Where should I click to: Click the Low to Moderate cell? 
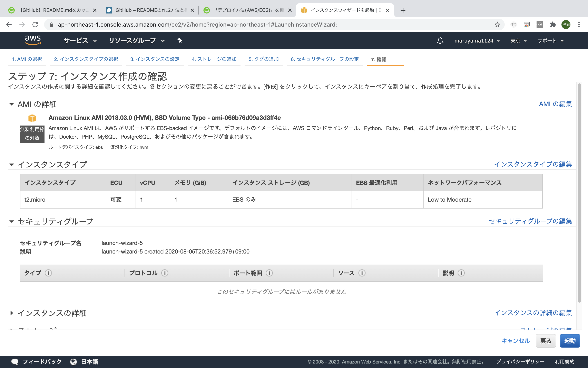point(483,200)
